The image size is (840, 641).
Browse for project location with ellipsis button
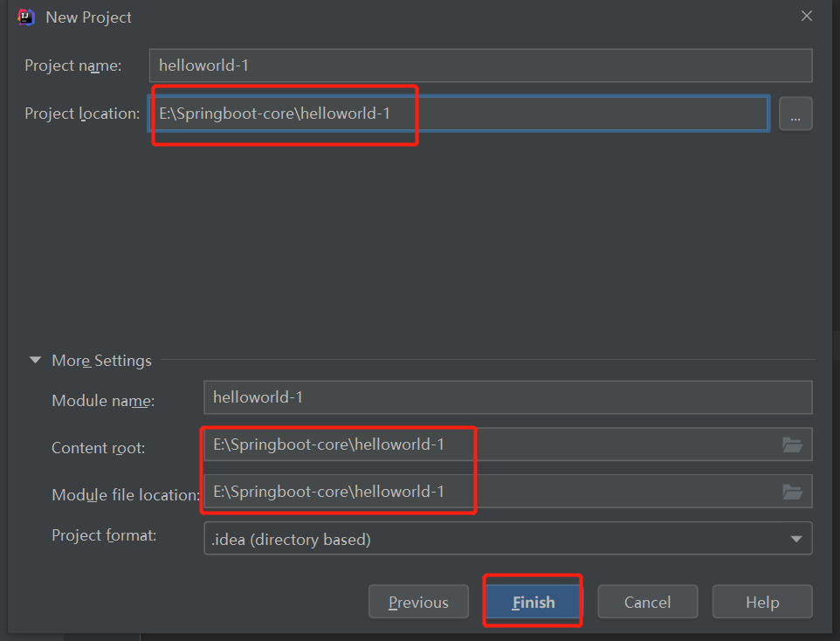click(x=795, y=114)
